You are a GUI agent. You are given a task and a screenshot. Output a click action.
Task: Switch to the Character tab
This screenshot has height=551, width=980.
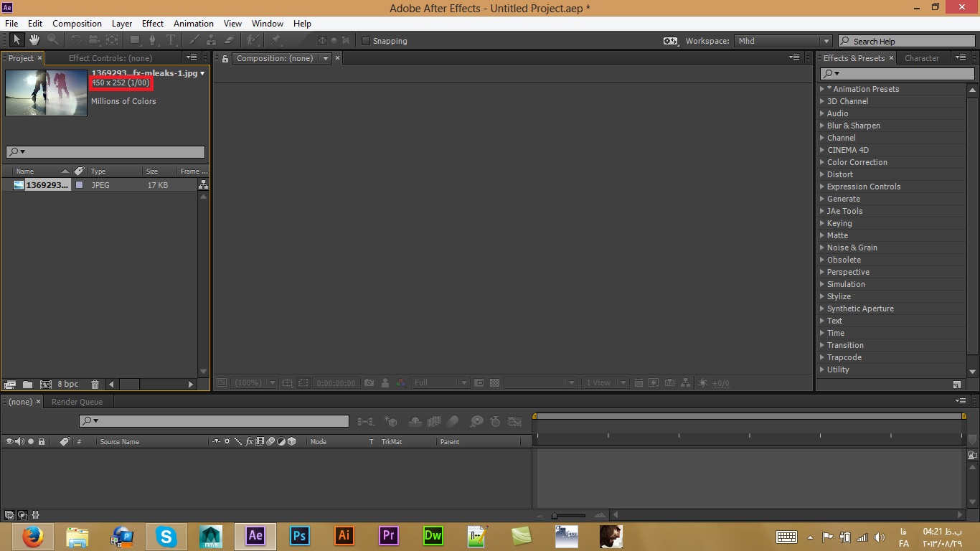tap(922, 58)
